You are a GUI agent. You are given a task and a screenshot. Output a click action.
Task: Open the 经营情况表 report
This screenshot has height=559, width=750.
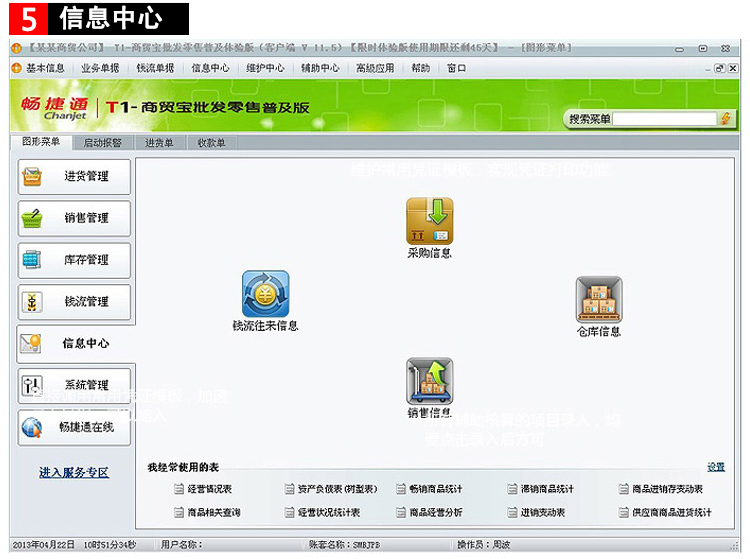point(203,489)
